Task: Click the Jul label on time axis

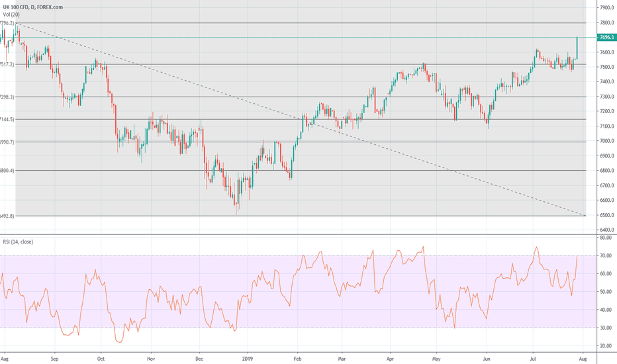Action: tap(533, 359)
